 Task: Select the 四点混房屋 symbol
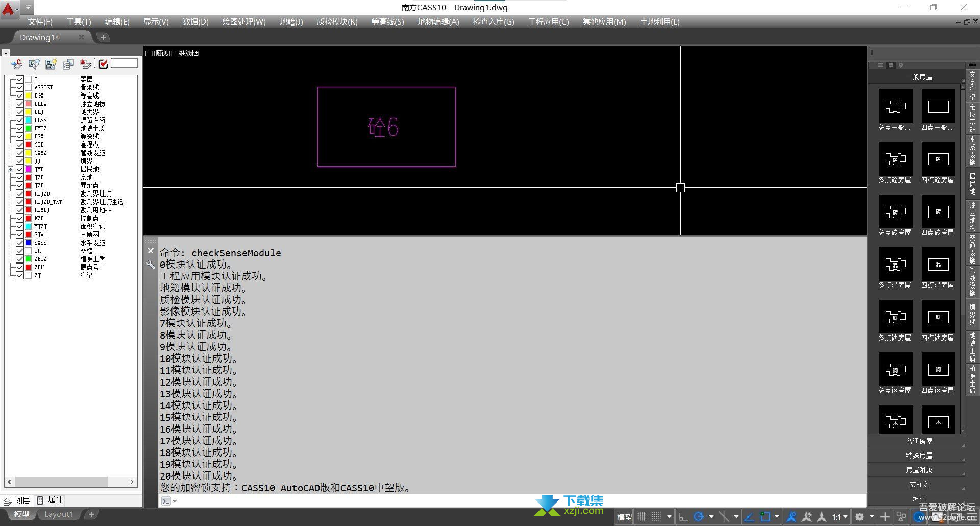click(938, 264)
